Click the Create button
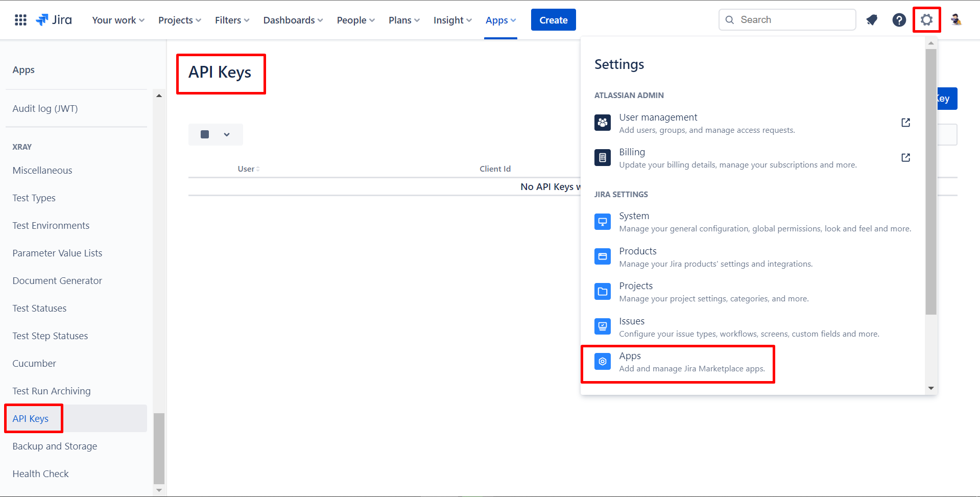Screen dimensions: 980x497 553,19
